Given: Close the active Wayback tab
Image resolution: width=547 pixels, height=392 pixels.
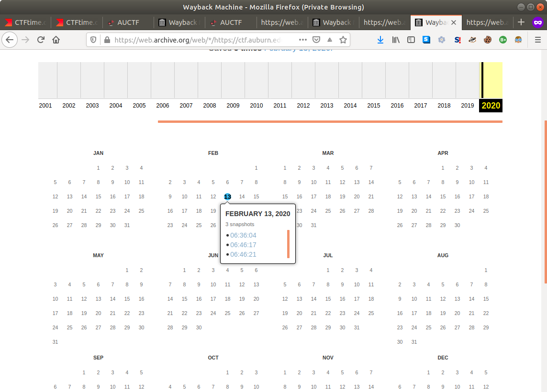Looking at the screenshot, I should click(454, 22).
